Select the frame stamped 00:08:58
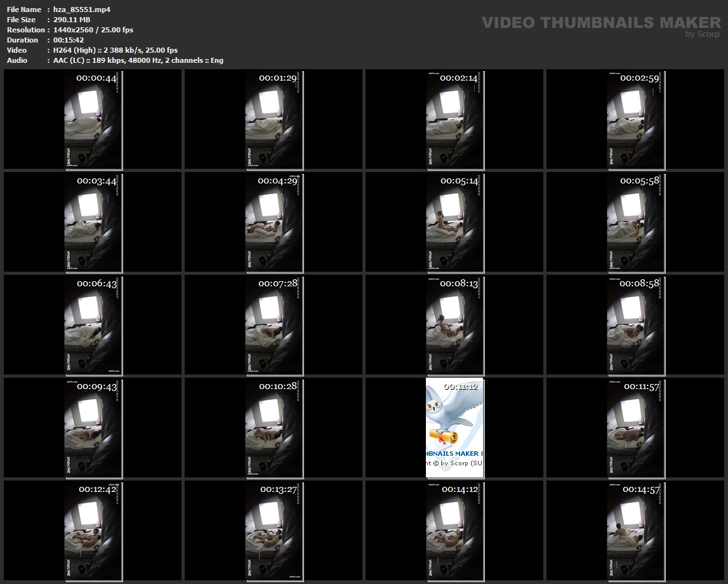728x584 pixels. (x=635, y=324)
